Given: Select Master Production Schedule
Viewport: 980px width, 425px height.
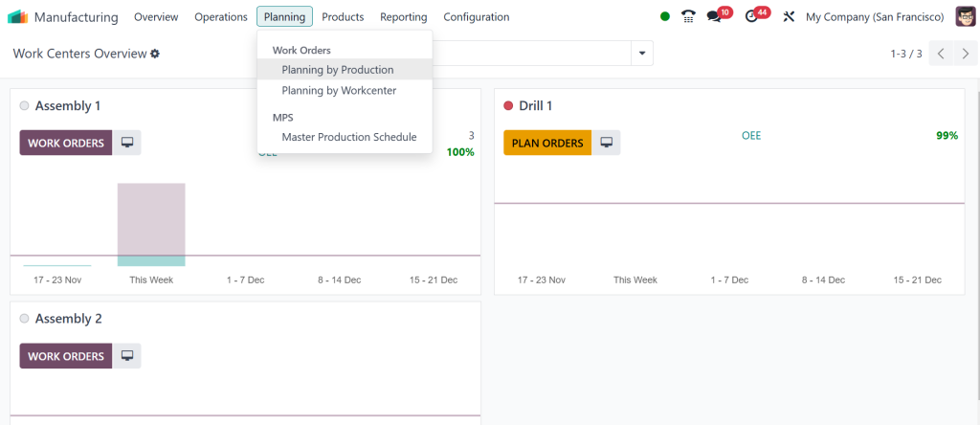Looking at the screenshot, I should 345,137.
